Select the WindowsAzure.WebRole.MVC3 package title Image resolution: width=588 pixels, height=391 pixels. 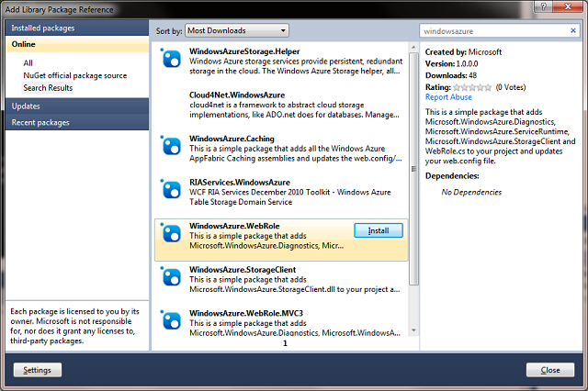tap(246, 313)
